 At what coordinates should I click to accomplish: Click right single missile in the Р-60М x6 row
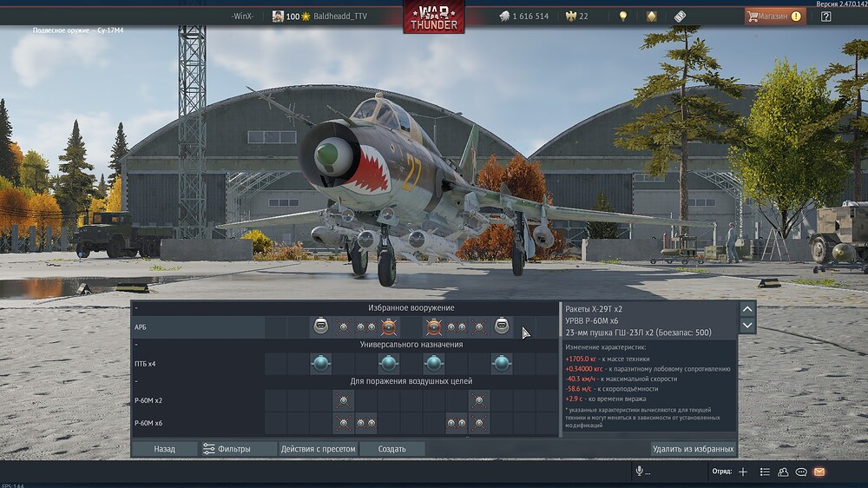pyautogui.click(x=479, y=423)
